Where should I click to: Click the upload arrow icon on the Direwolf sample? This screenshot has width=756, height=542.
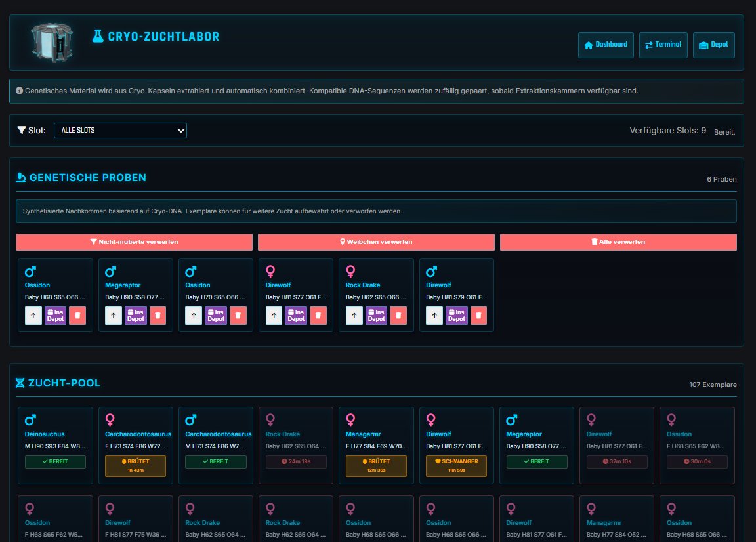(x=274, y=316)
